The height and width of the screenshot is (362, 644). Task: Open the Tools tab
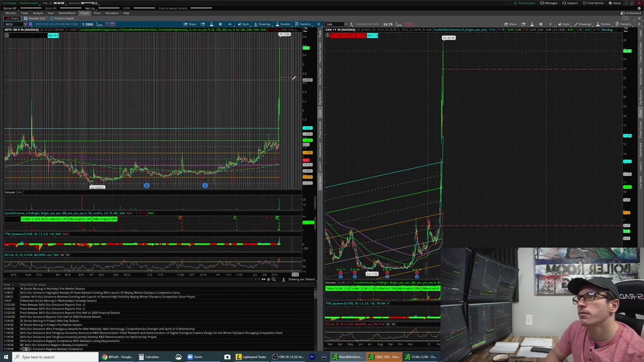(97, 13)
